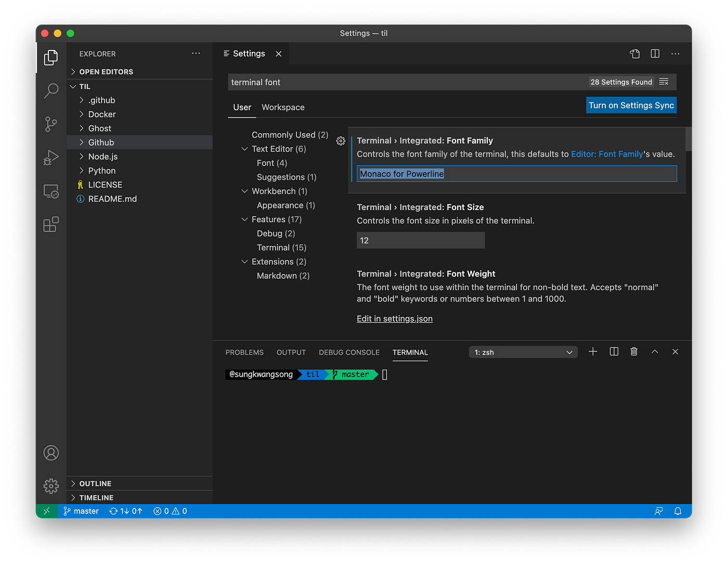
Task: Collapse the TIL folder section
Action: (x=139, y=86)
